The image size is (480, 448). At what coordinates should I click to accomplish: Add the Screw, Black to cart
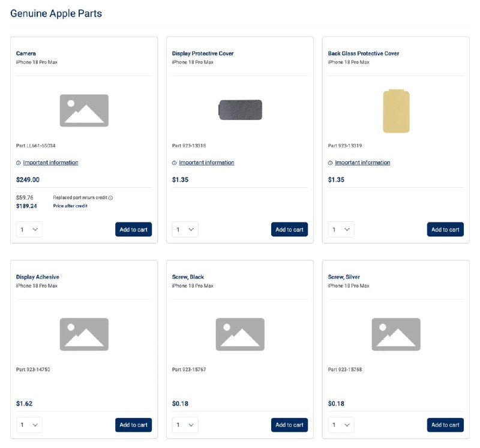[290, 425]
